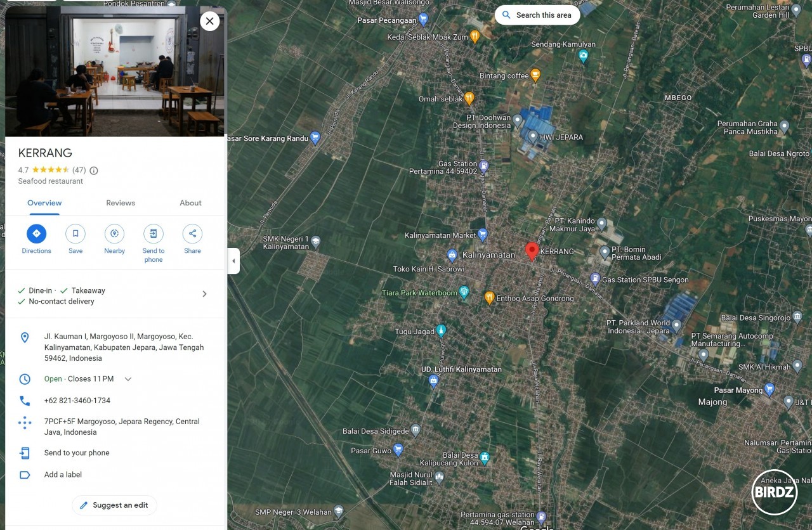Select the SMK Al Hikmah pin
Image resolution: width=812 pixels, height=530 pixels.
tap(797, 366)
